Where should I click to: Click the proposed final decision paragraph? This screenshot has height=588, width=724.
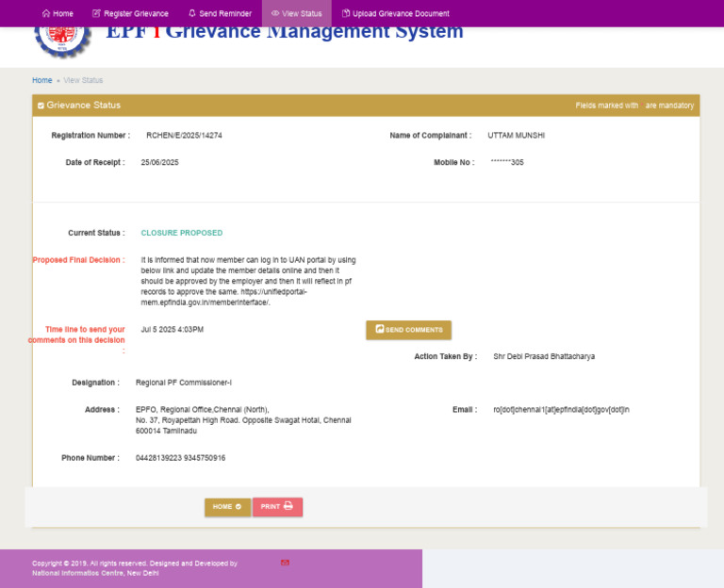pyautogui.click(x=249, y=281)
